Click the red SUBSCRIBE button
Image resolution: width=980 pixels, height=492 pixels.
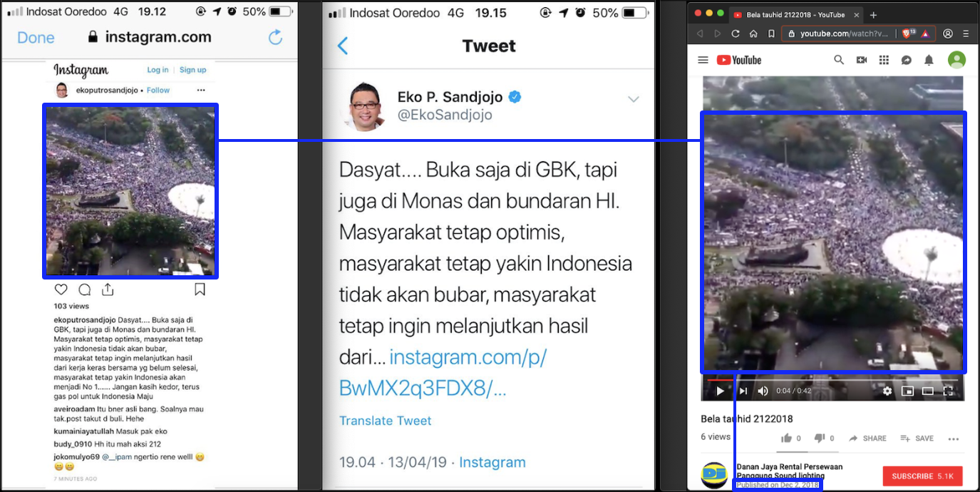click(922, 476)
